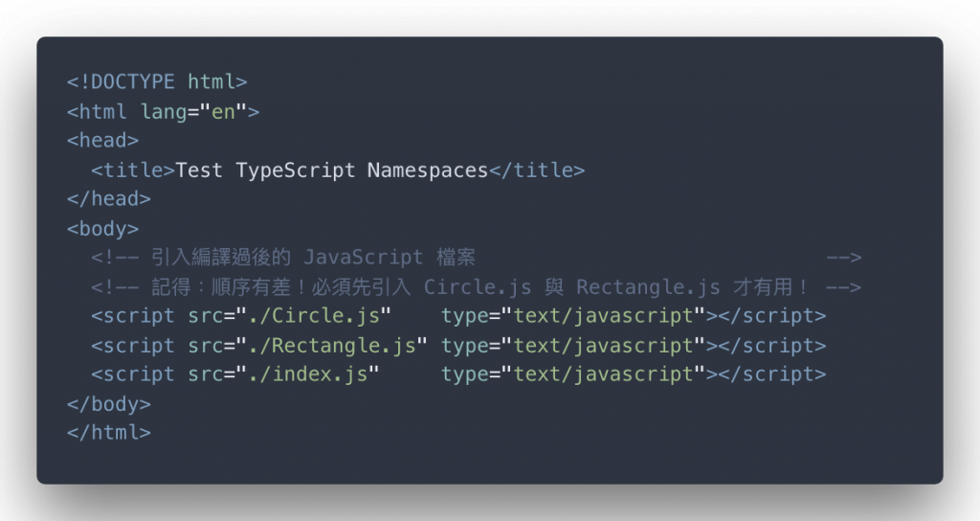Click the <html lang="en"> opening tag
This screenshot has width=980, height=521.
tap(163, 112)
